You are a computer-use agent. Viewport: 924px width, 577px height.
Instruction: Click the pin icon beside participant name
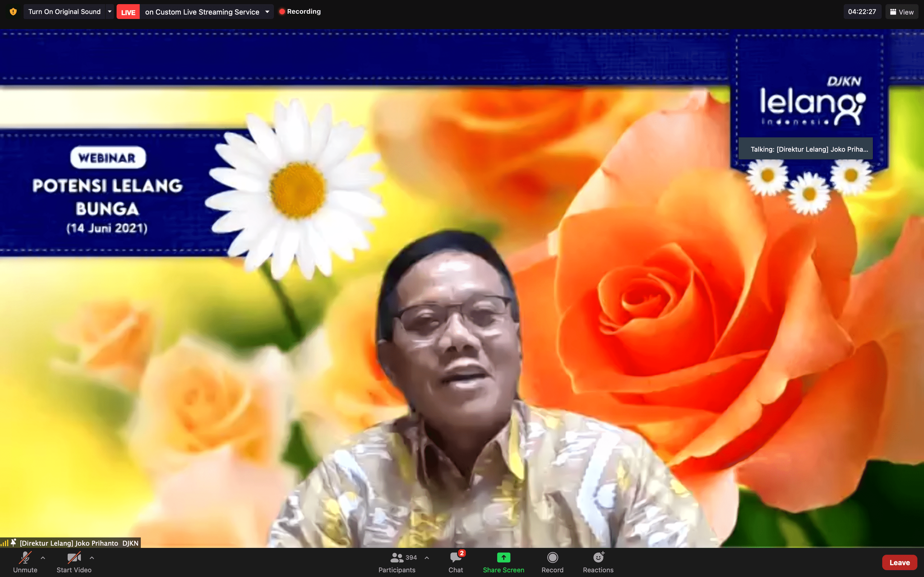14,542
